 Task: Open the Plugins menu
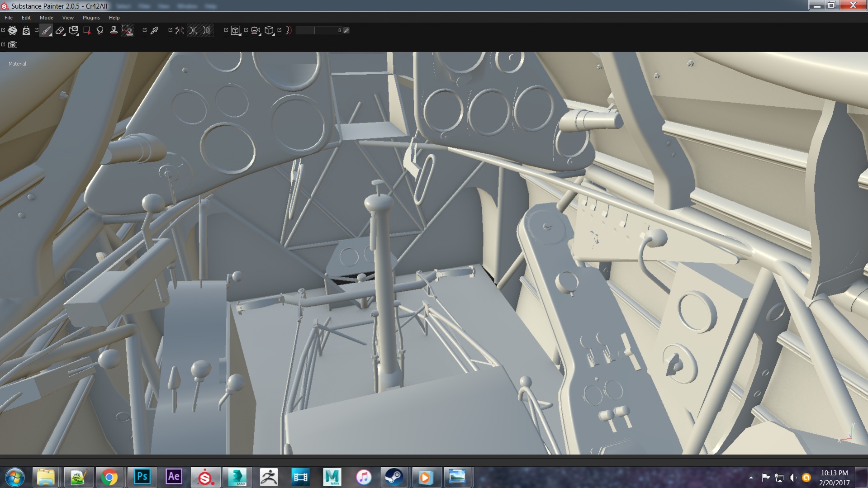[x=91, y=18]
